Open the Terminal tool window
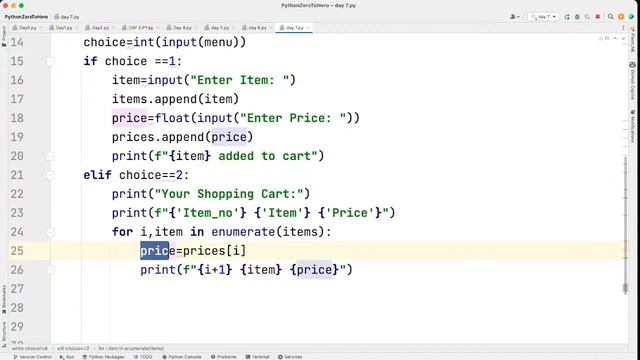The image size is (640, 360). pyautogui.click(x=257, y=357)
